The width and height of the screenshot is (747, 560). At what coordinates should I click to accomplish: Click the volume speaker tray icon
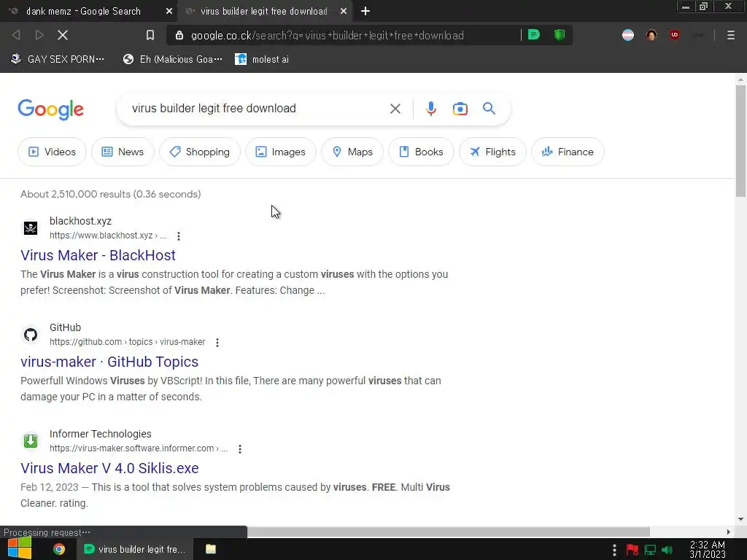pyautogui.click(x=668, y=550)
